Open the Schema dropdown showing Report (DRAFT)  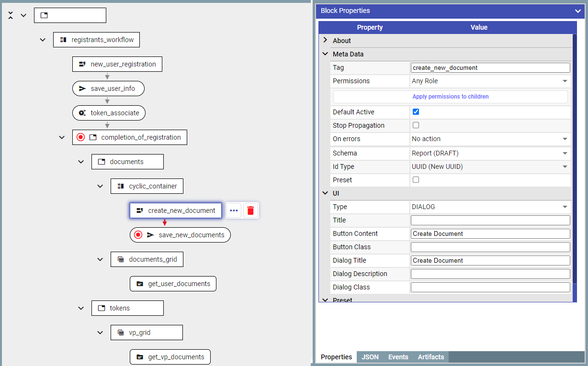pos(490,154)
